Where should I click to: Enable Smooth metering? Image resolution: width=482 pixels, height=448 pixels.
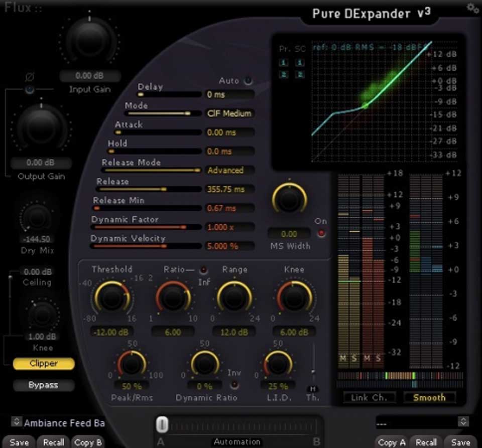point(429,397)
